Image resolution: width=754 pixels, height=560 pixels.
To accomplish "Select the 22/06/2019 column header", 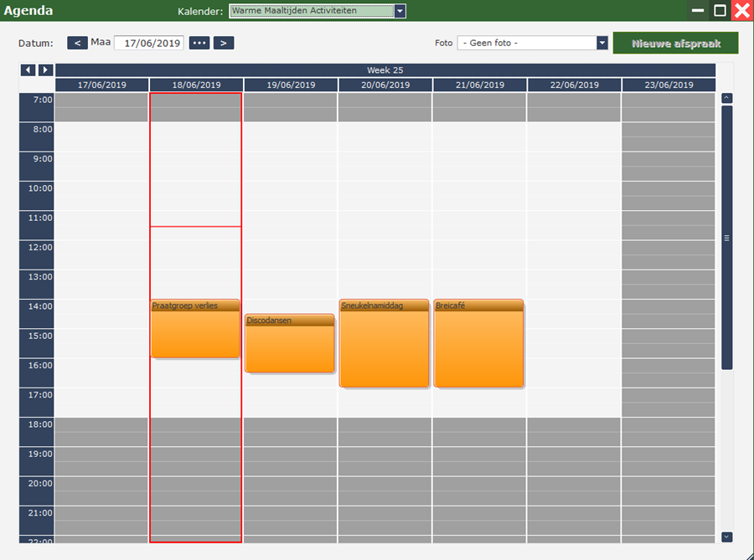I will pyautogui.click(x=574, y=85).
